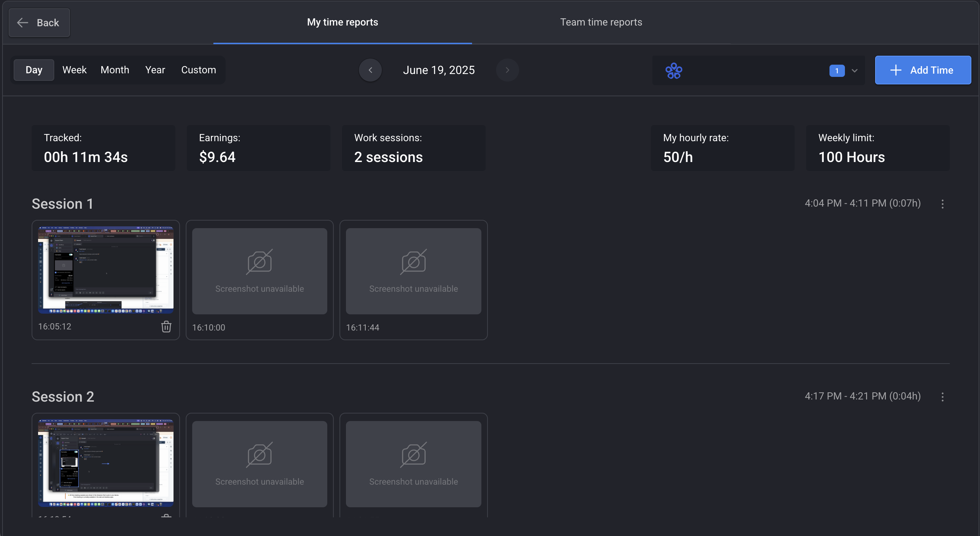
Task: Open Session 2 three-dot options menu
Action: [942, 397]
